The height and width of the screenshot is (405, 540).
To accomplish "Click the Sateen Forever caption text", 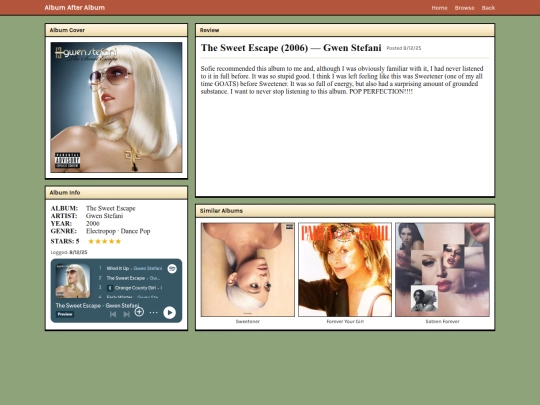I will [x=442, y=321].
